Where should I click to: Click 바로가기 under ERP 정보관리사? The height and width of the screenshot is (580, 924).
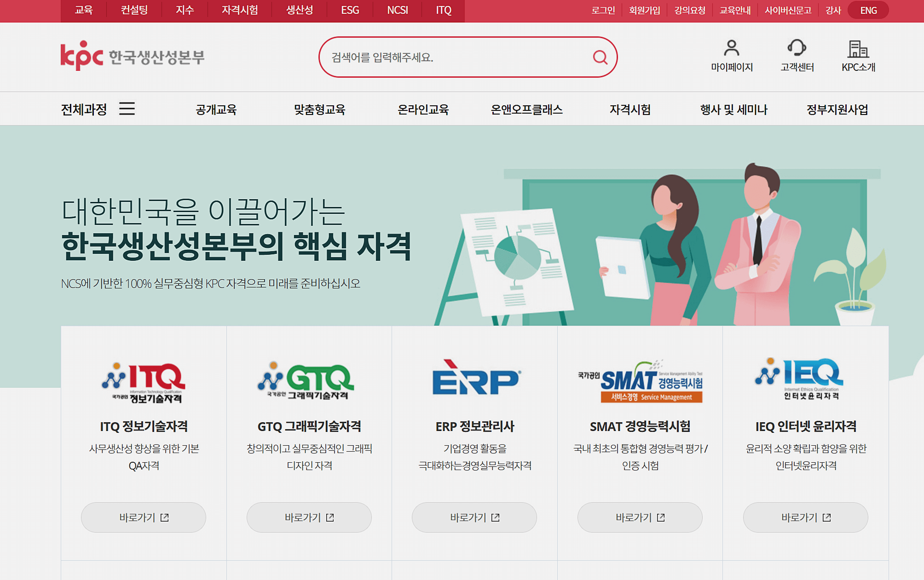(x=474, y=517)
